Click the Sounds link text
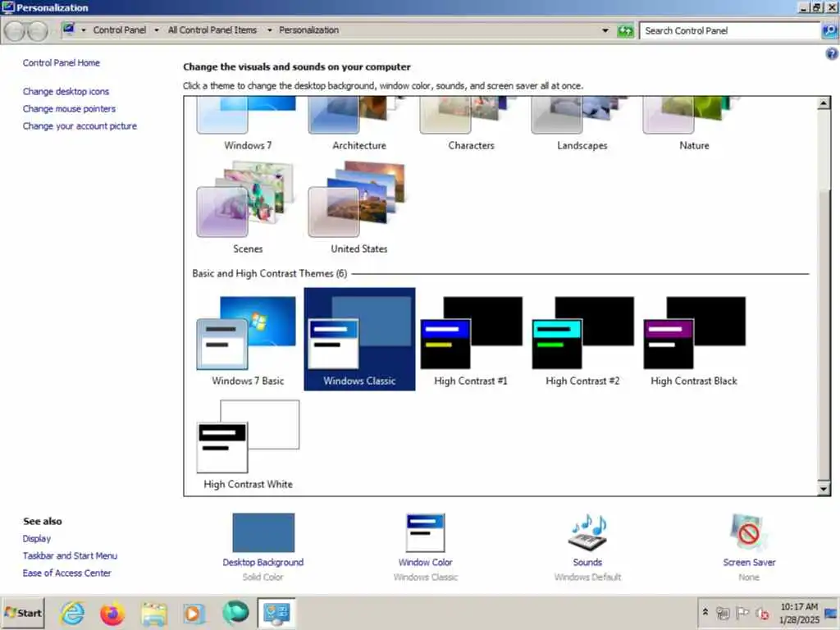Viewport: 840px width, 630px height. coord(587,562)
